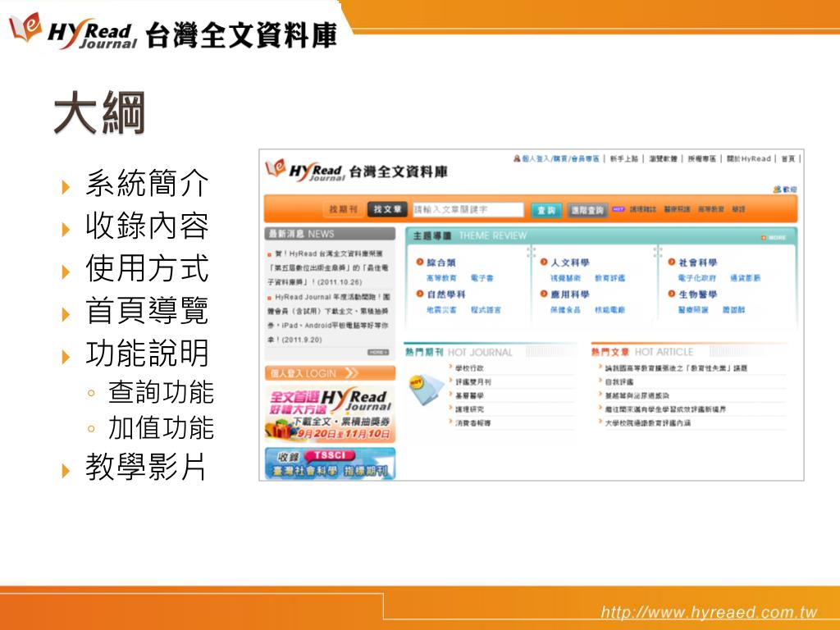Click outline item 收錄內容
This screenshot has height=630, width=840.
[147, 226]
